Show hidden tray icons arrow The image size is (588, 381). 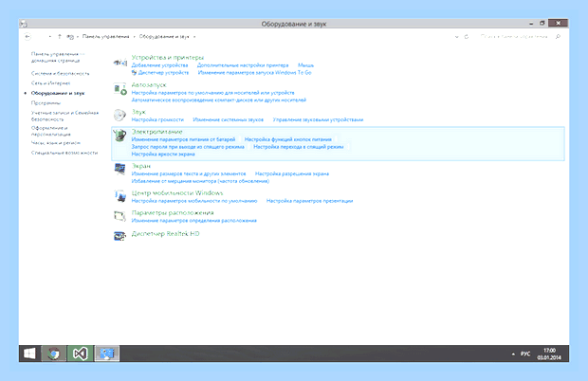tap(513, 354)
